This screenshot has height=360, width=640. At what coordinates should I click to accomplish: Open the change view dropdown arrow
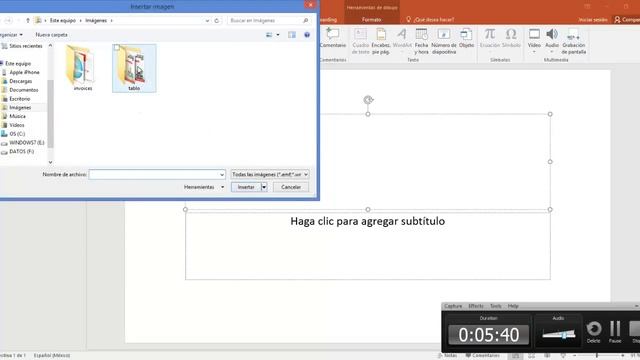tap(278, 35)
